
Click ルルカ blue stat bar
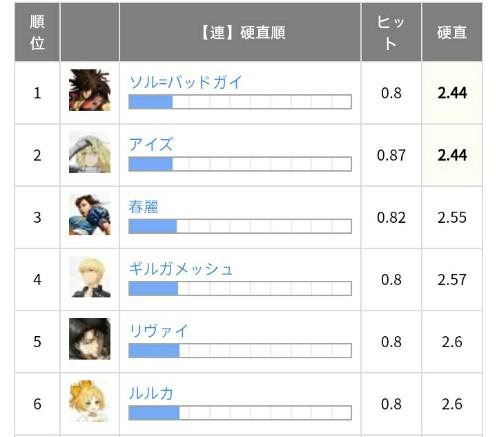(x=154, y=413)
